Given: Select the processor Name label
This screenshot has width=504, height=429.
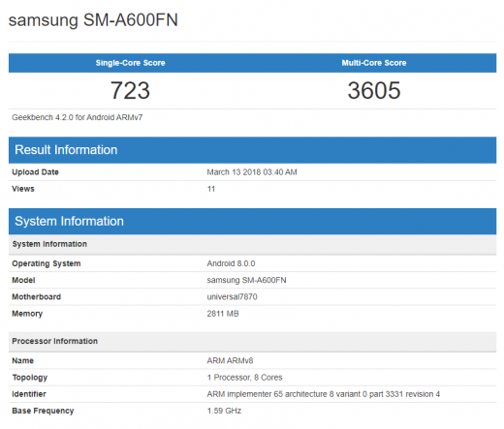Looking at the screenshot, I should [x=22, y=361].
